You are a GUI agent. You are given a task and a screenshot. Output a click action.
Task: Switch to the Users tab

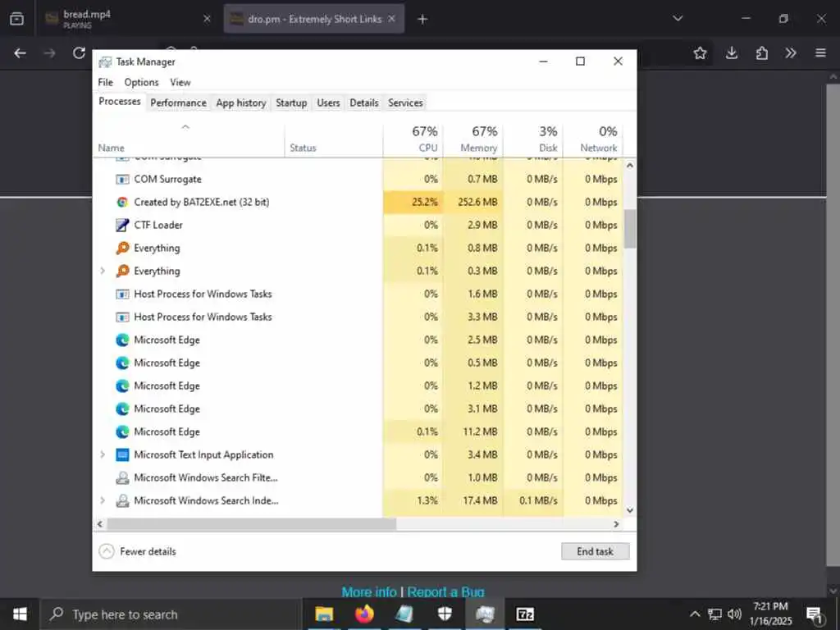point(328,103)
